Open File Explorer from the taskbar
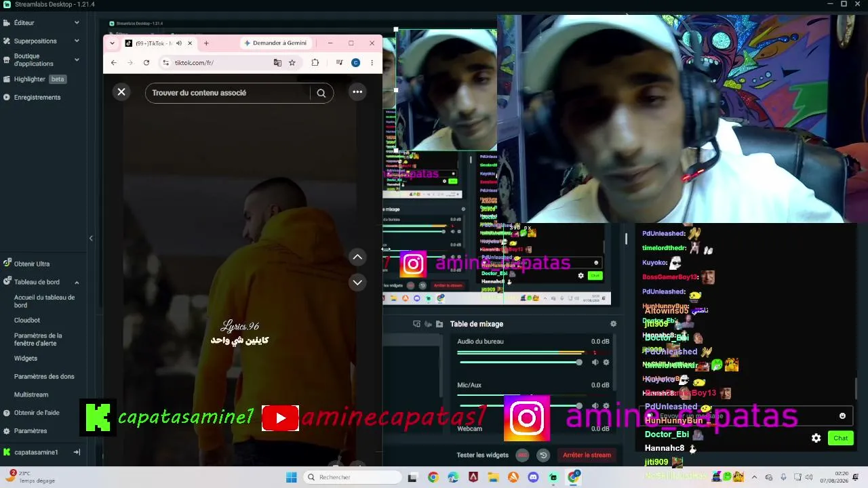 coord(493,477)
